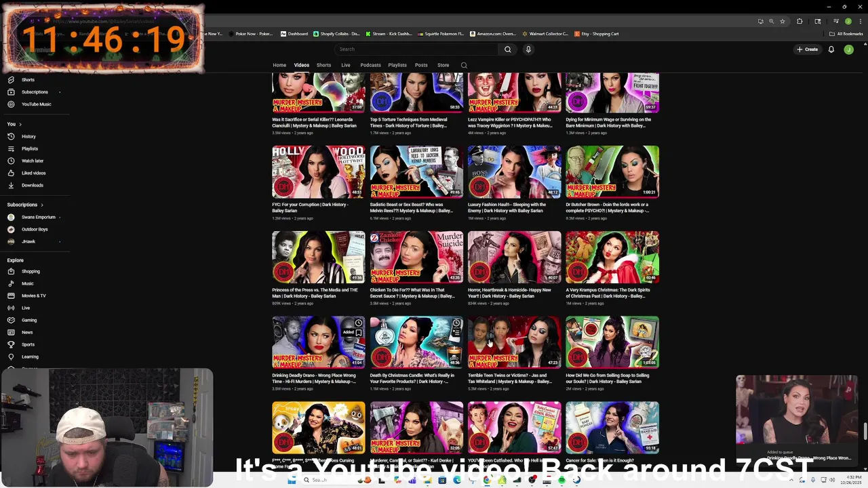Switch to the channel Home tab

tap(279, 65)
